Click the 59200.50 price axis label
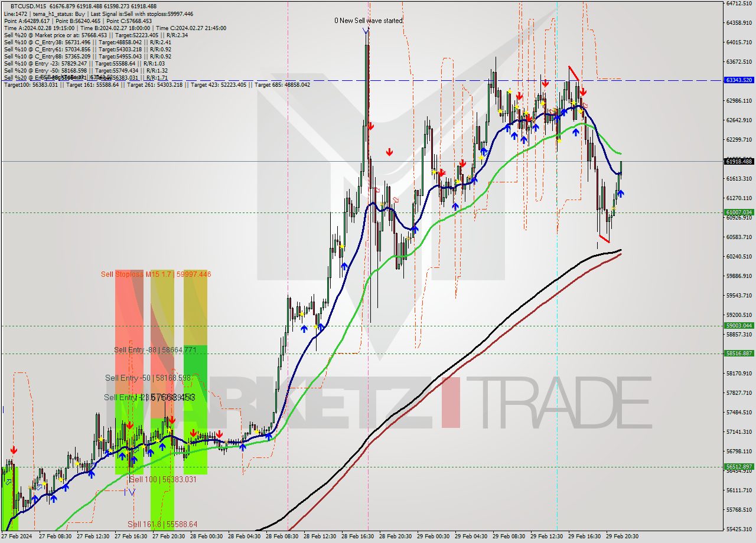The image size is (756, 543). [x=738, y=315]
